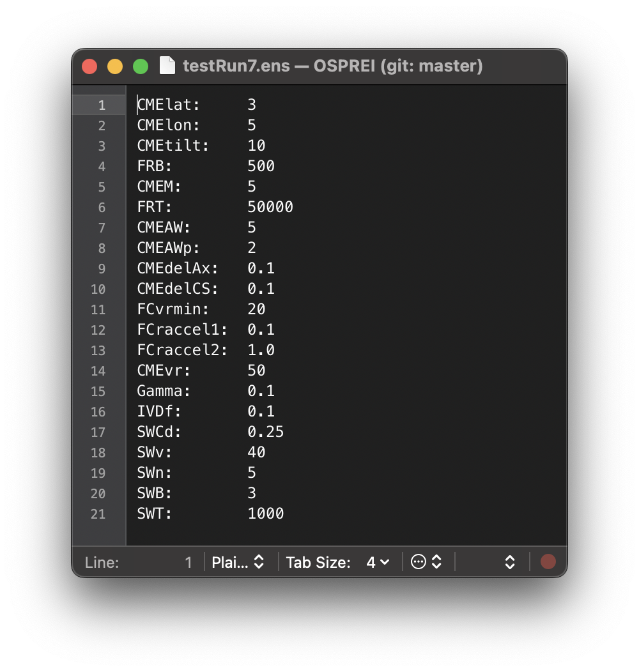639x672 pixels.
Task: Click the CMEtilt: parameter text
Action: pos(173,146)
